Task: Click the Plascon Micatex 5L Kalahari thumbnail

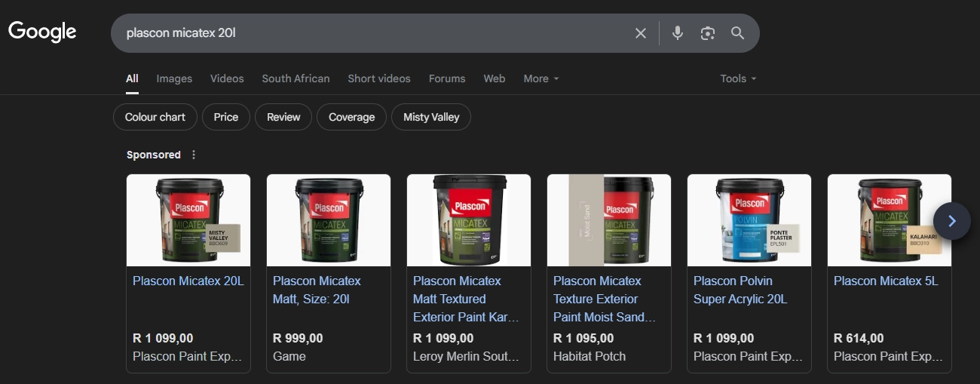Action: click(x=889, y=220)
